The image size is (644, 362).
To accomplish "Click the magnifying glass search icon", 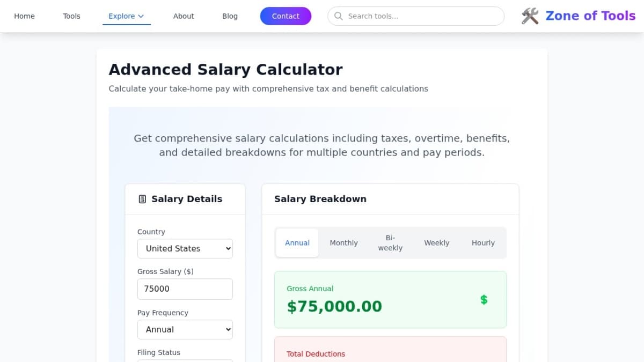I will pos(338,16).
